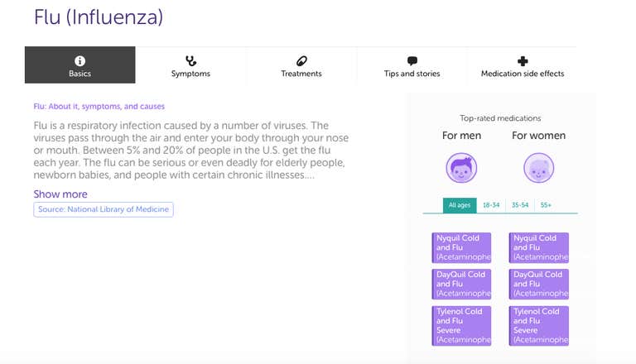Open Source: National Library of Medicine link

click(x=104, y=209)
